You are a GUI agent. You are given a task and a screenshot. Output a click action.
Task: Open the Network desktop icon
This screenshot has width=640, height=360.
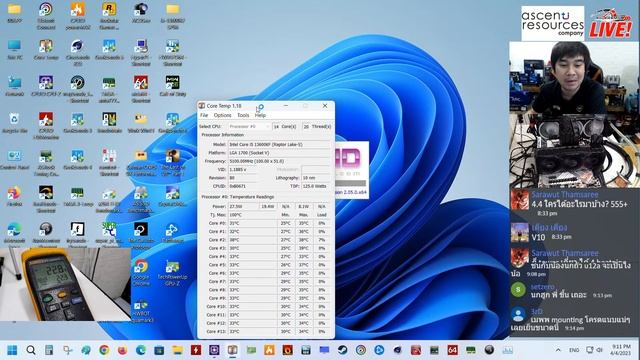(x=15, y=86)
